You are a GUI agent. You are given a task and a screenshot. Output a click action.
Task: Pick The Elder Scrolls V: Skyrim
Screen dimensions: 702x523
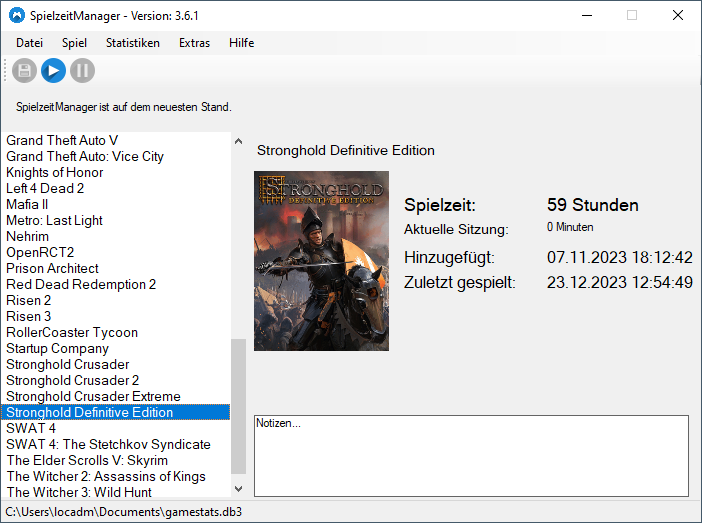[x=87, y=460]
